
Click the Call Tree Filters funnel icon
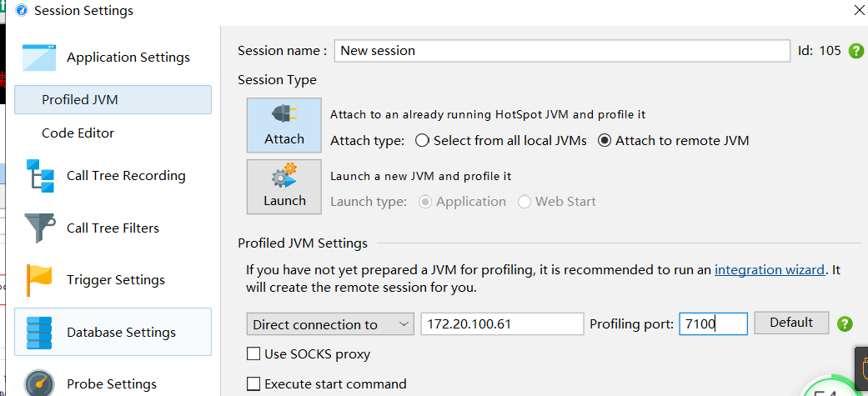pos(40,228)
